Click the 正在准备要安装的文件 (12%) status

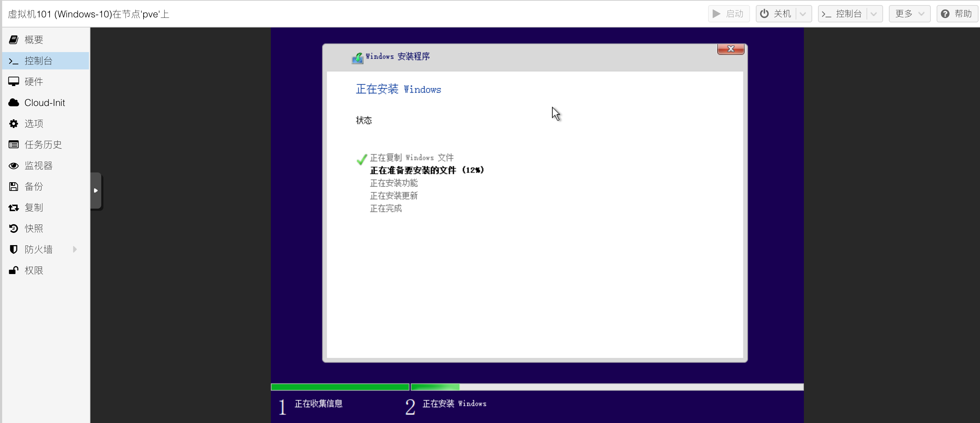427,170
